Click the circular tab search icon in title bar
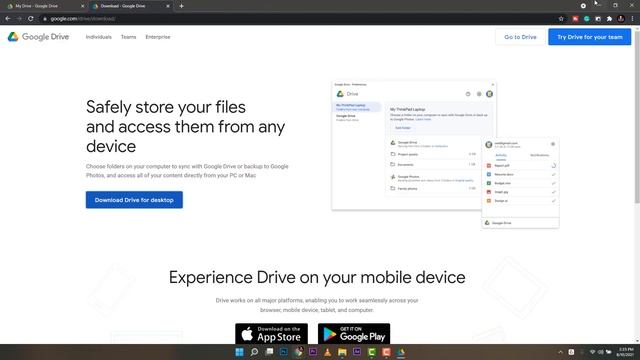This screenshot has height=360, width=640. 583,6
